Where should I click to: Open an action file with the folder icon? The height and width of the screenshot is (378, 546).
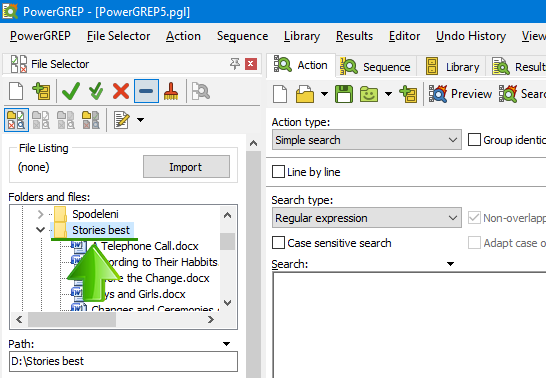[305, 94]
